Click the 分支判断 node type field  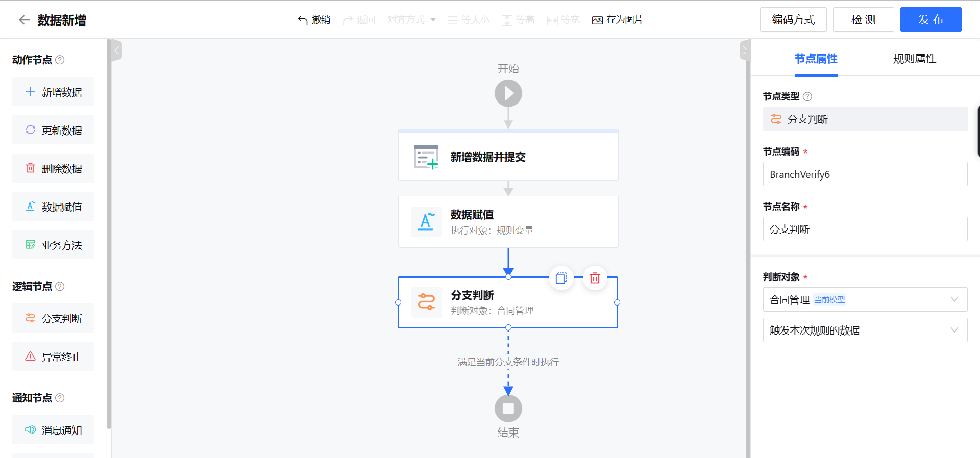point(865,119)
